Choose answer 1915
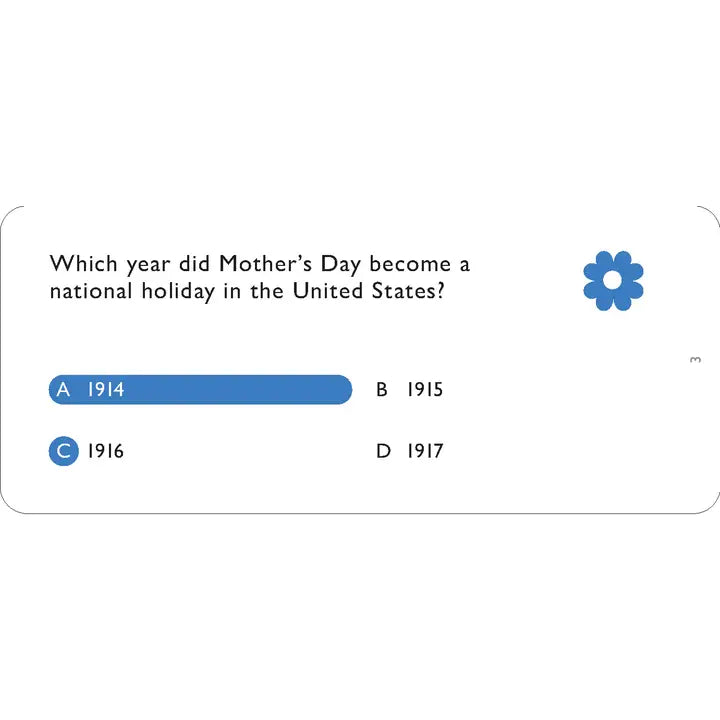 [x=425, y=389]
